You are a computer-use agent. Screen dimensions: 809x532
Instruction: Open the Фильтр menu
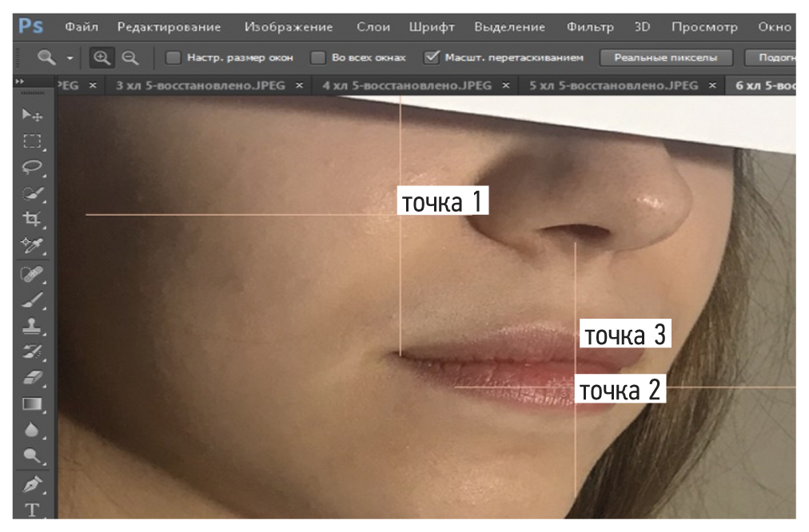590,26
